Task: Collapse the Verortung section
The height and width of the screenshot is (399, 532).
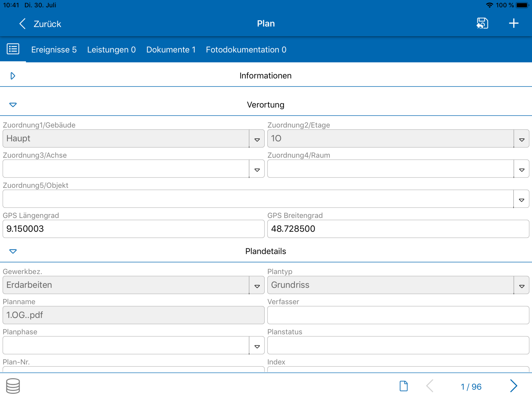Action: 13,105
